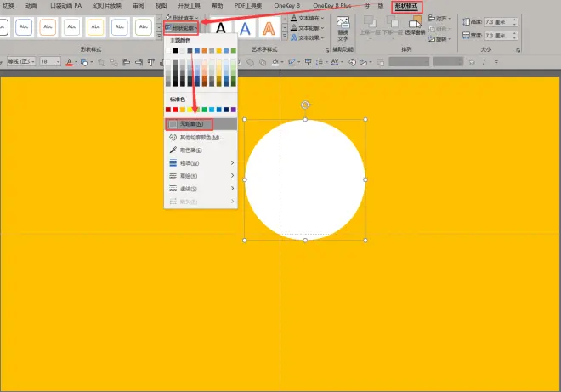Apply the orange outlined A WordArt style
This screenshot has height=392, width=561.
[269, 28]
